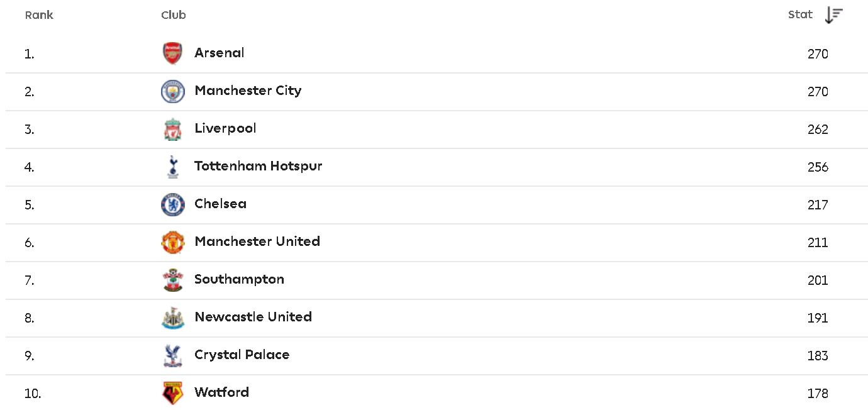Click the Arsenal club crest

pos(172,53)
